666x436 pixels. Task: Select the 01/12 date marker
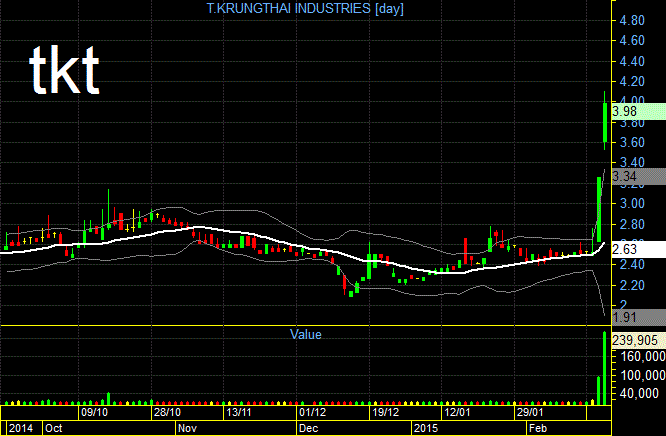point(313,412)
